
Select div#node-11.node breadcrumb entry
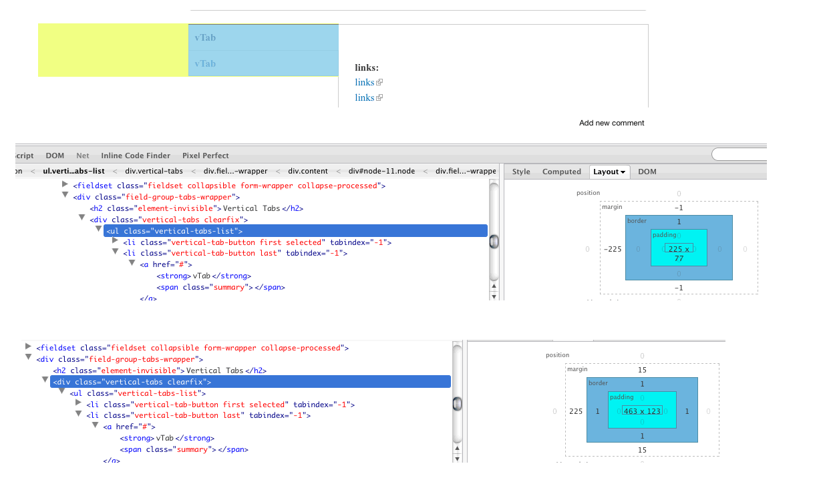coord(381,171)
